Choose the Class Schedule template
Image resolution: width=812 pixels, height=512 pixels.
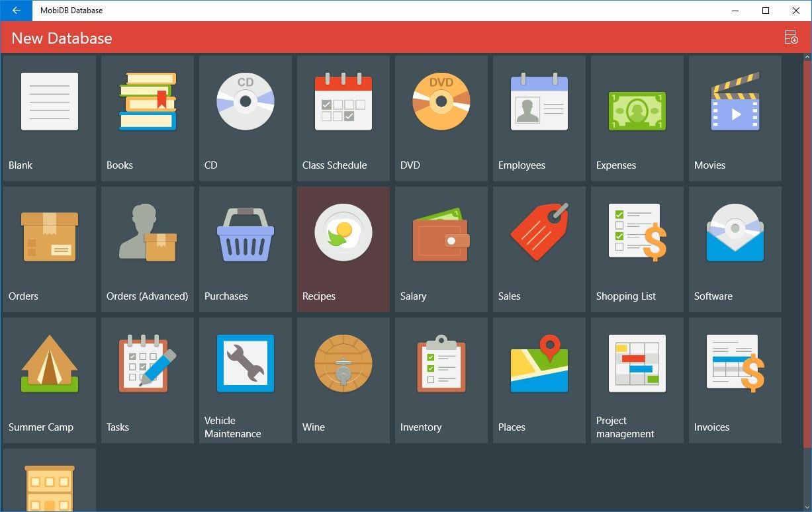[x=343, y=118]
